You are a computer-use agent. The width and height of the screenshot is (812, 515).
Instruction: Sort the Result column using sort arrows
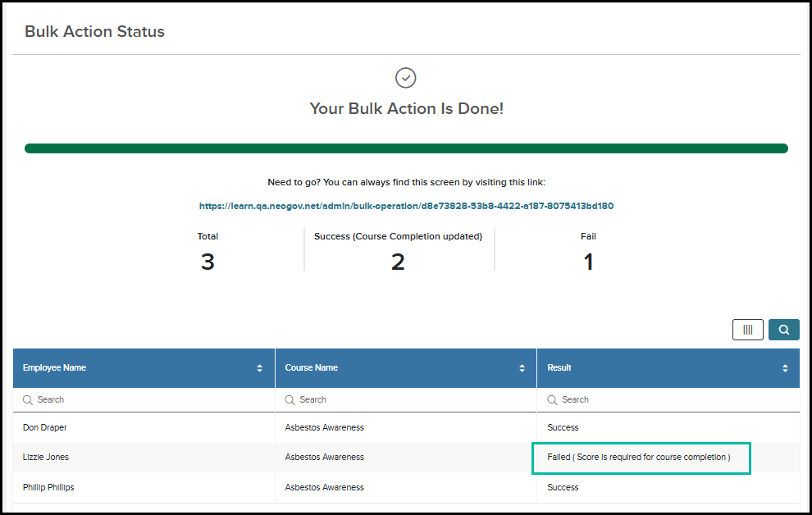click(x=785, y=368)
